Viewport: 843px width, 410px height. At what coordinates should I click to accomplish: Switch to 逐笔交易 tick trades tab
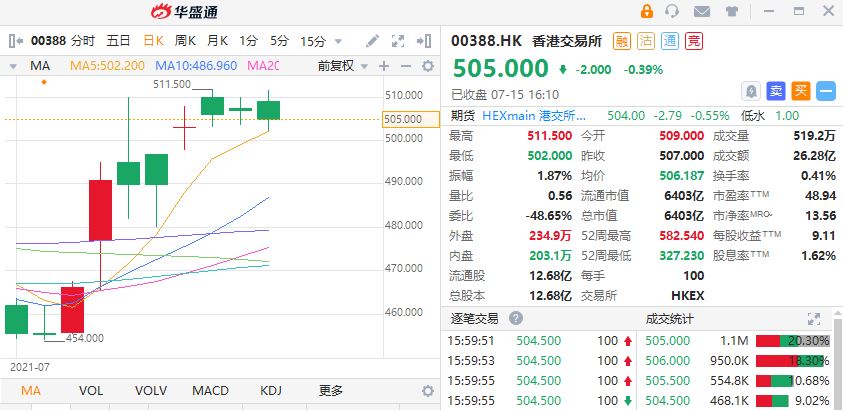tap(474, 319)
